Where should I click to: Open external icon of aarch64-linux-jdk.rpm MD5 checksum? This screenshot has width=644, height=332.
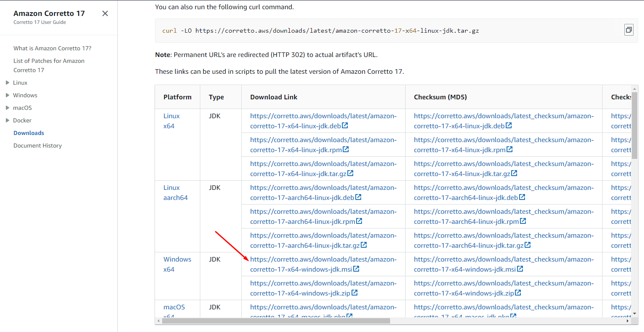pyautogui.click(x=523, y=221)
